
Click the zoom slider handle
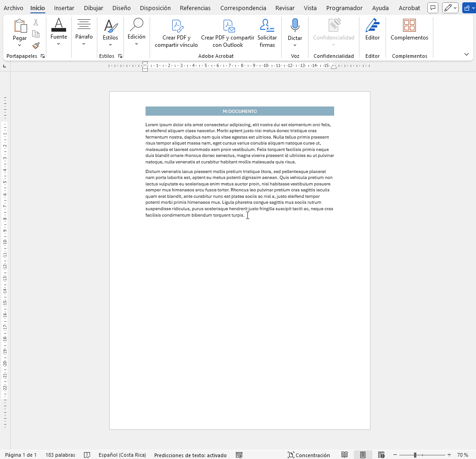click(x=415, y=455)
